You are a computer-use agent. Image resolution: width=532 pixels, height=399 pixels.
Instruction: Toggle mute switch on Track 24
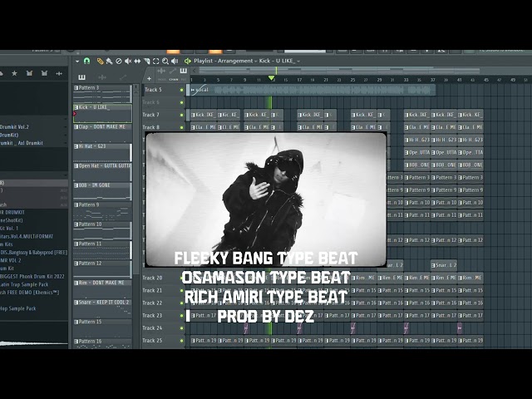181,328
